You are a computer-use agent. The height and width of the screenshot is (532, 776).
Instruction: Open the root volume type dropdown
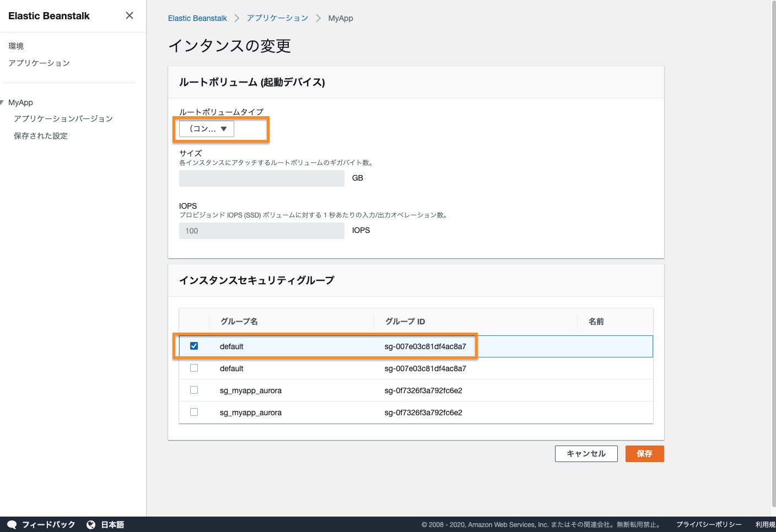coord(207,129)
